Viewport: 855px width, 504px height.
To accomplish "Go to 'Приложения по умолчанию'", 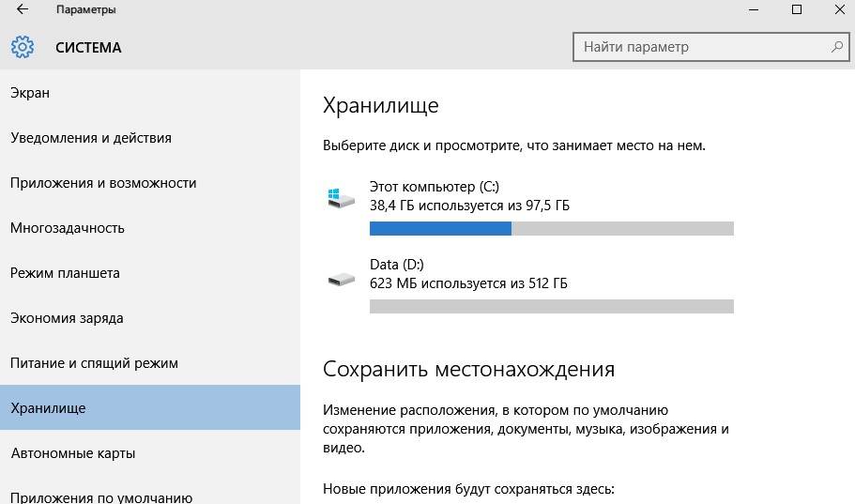I will pyautogui.click(x=101, y=497).
